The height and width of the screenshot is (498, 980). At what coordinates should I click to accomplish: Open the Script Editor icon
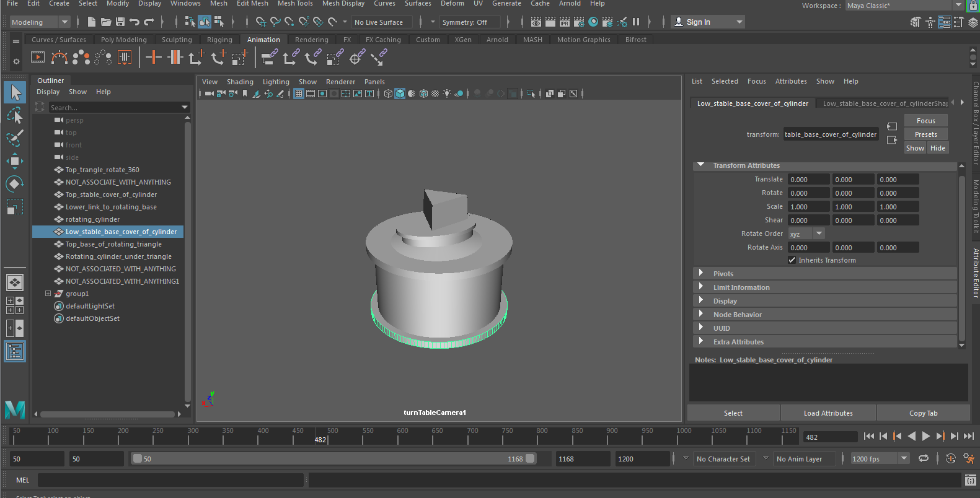[971, 480]
